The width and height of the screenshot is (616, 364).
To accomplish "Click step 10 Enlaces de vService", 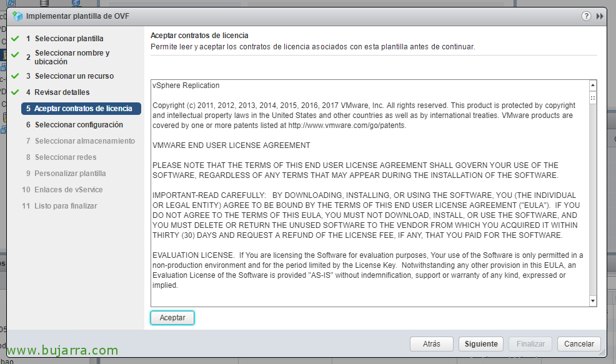I will tap(62, 190).
